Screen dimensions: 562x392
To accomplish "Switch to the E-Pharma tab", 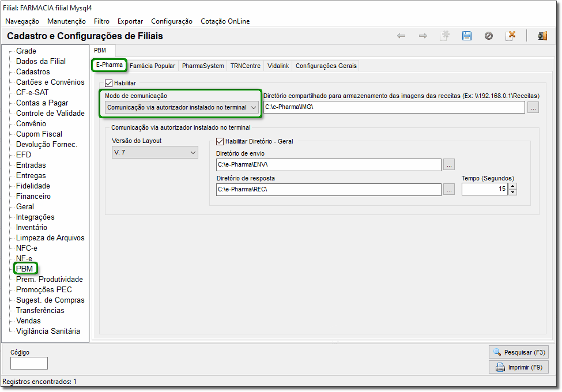I will 110,65.
